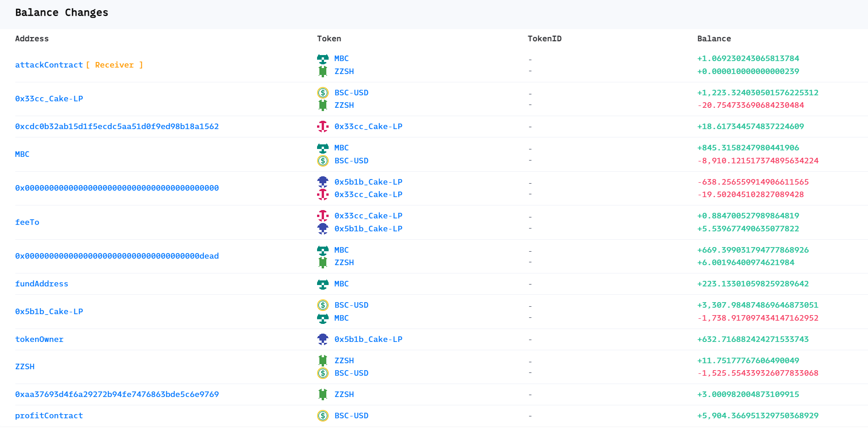This screenshot has width=868, height=428.
Task: Open MBC token link in attackContract row
Action: click(x=342, y=58)
